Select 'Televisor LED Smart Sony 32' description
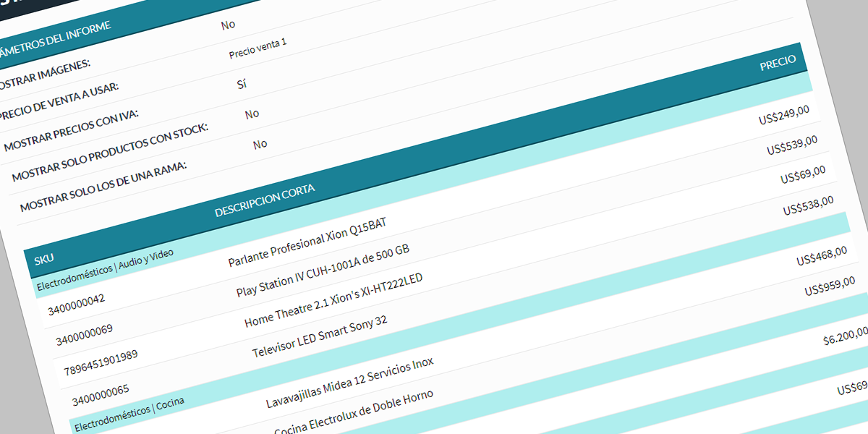The width and height of the screenshot is (868, 434). [x=320, y=337]
